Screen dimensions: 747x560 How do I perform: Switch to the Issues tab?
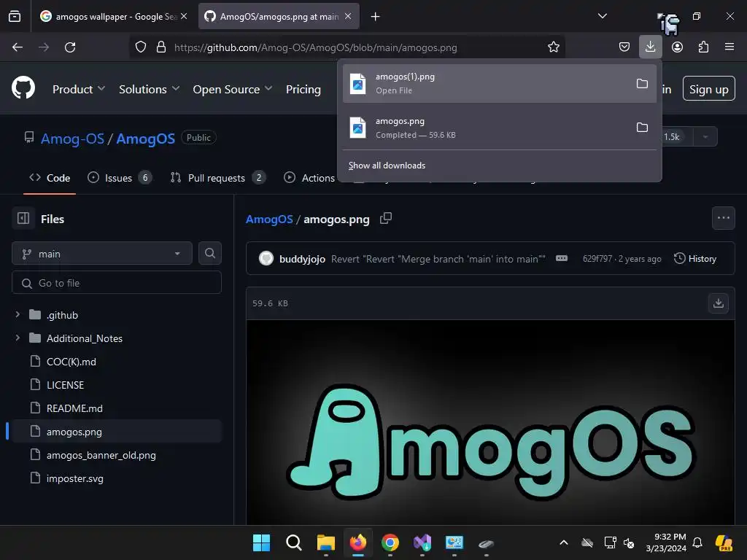tap(120, 178)
